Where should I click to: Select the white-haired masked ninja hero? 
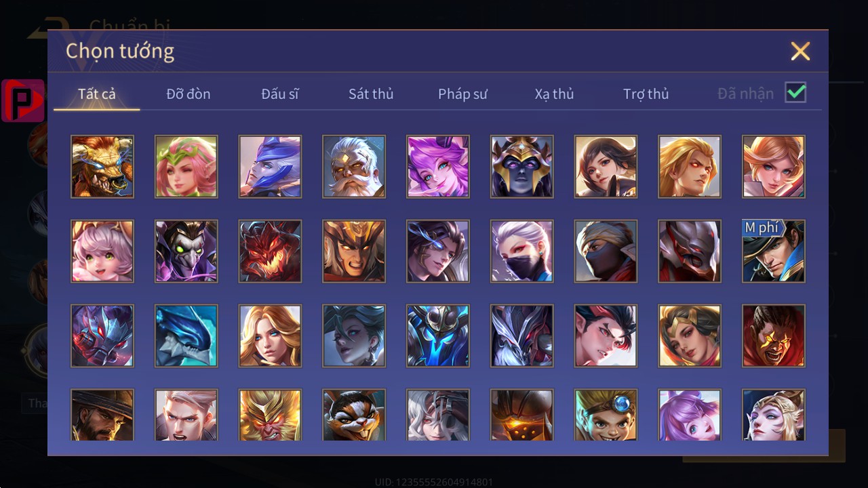522,251
